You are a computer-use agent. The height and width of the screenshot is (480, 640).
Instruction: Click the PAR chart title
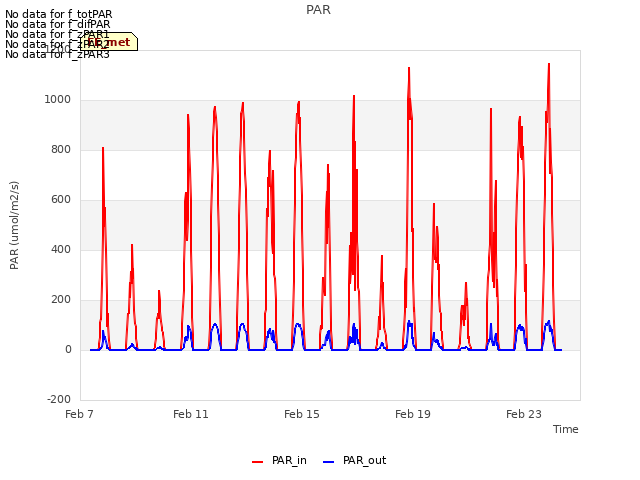[x=318, y=10]
